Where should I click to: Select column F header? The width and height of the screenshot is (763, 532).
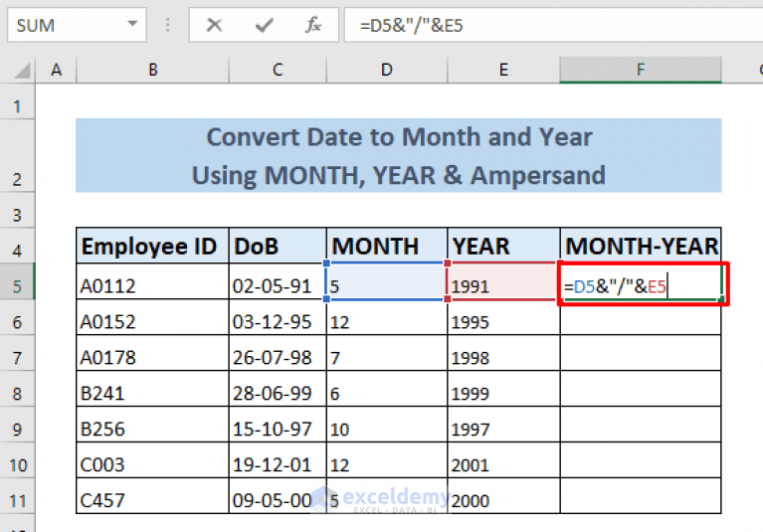pos(641,70)
